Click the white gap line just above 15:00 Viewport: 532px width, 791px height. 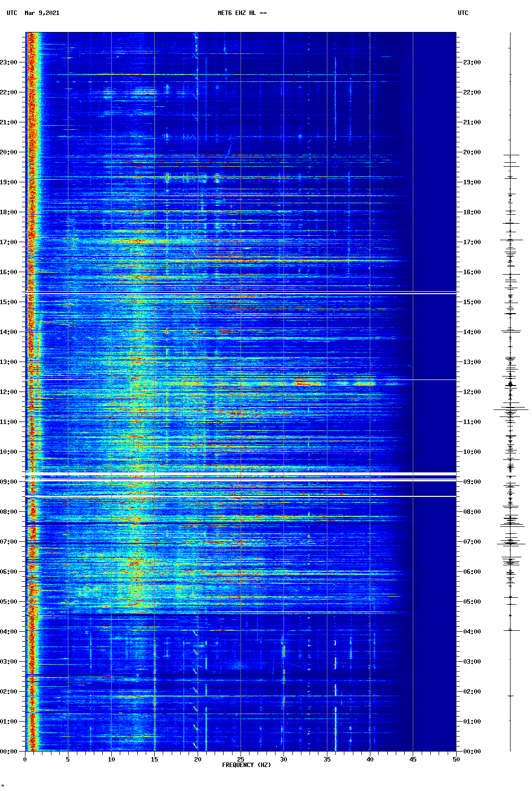coord(241,293)
